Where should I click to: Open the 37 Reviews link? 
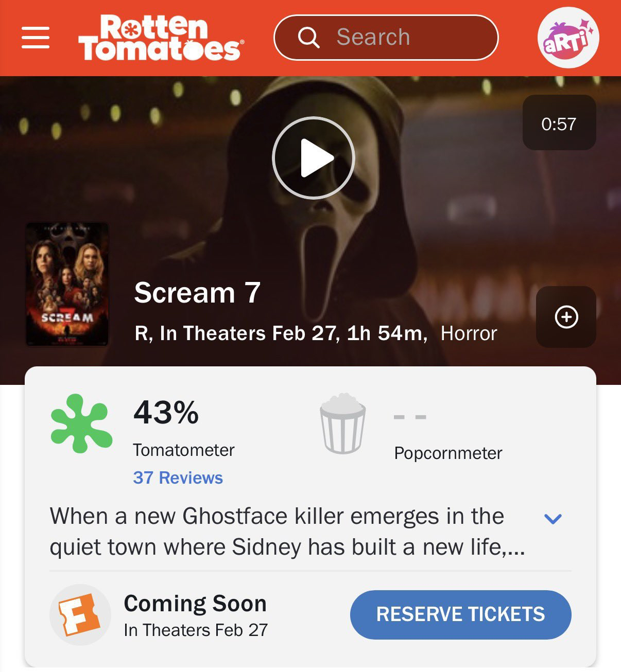[x=178, y=478]
